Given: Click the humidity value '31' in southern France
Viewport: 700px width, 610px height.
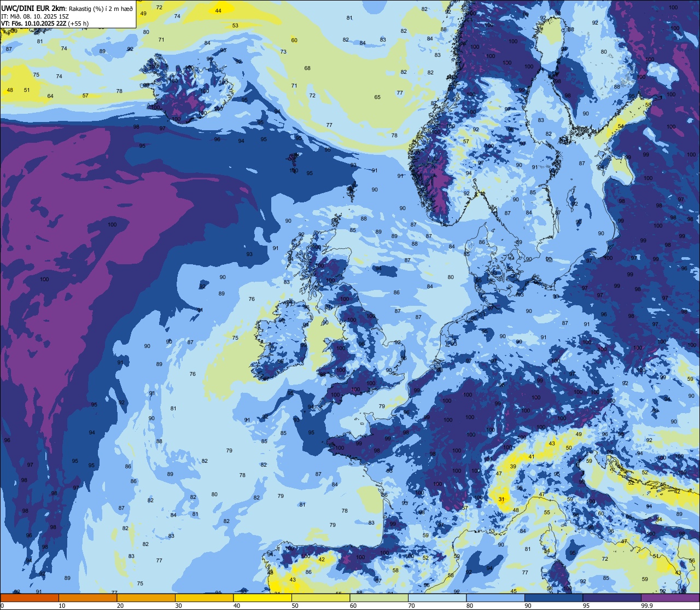Looking at the screenshot, I should click(x=501, y=499).
